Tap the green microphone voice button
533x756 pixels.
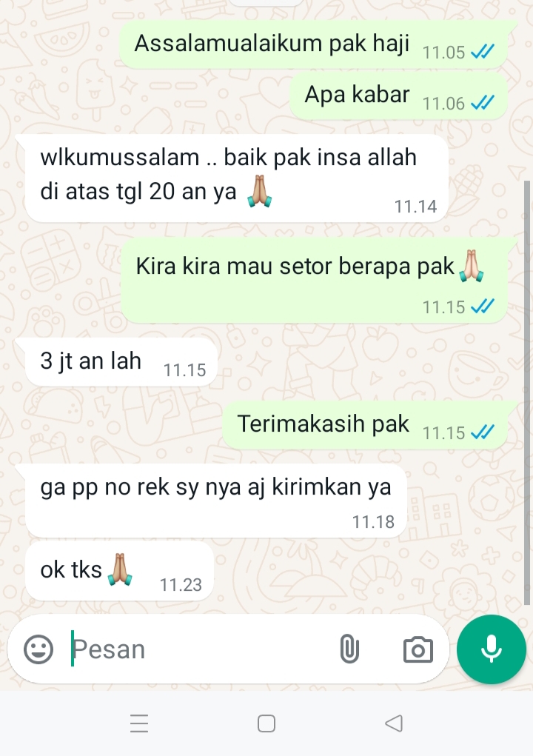tap(491, 649)
